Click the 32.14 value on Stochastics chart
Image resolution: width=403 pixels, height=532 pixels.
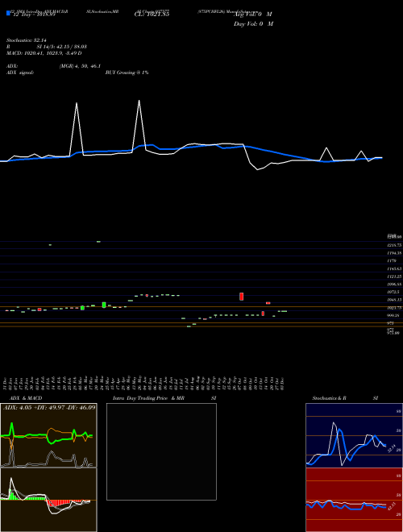click(x=392, y=448)
